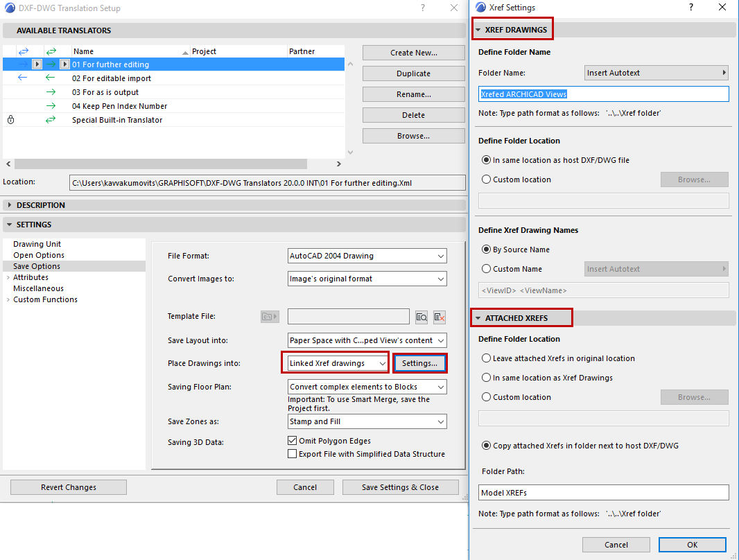Click the Duplicate button
The height and width of the screenshot is (560, 739).
tap(413, 73)
